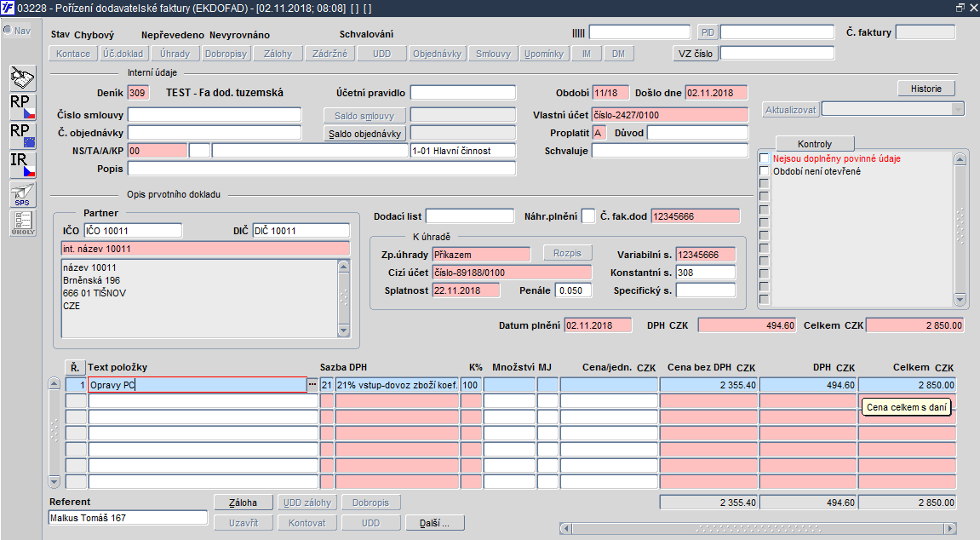
Task: Click the Dodací list field
Action: pos(469,216)
